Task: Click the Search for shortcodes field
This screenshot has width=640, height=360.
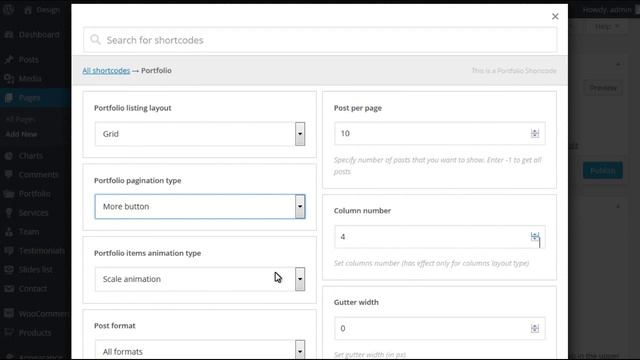Action: (320, 40)
